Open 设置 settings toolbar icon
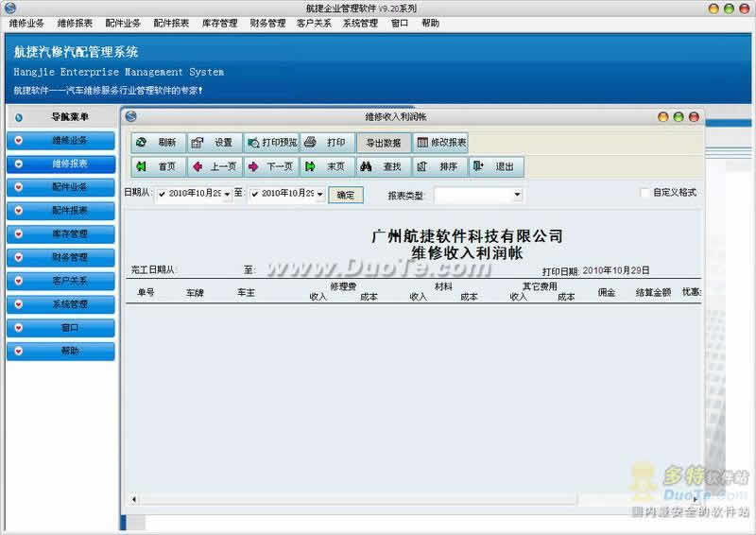 [x=198, y=143]
